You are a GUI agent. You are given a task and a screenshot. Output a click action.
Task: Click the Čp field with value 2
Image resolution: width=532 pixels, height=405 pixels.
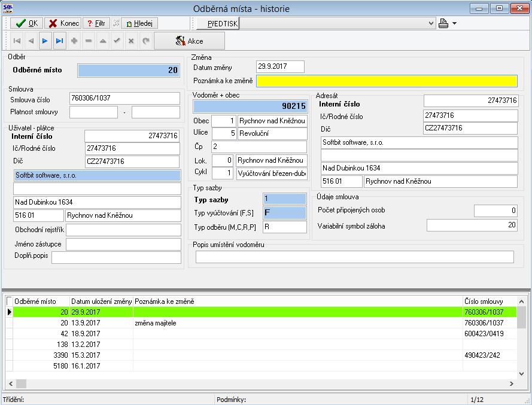pyautogui.click(x=259, y=147)
